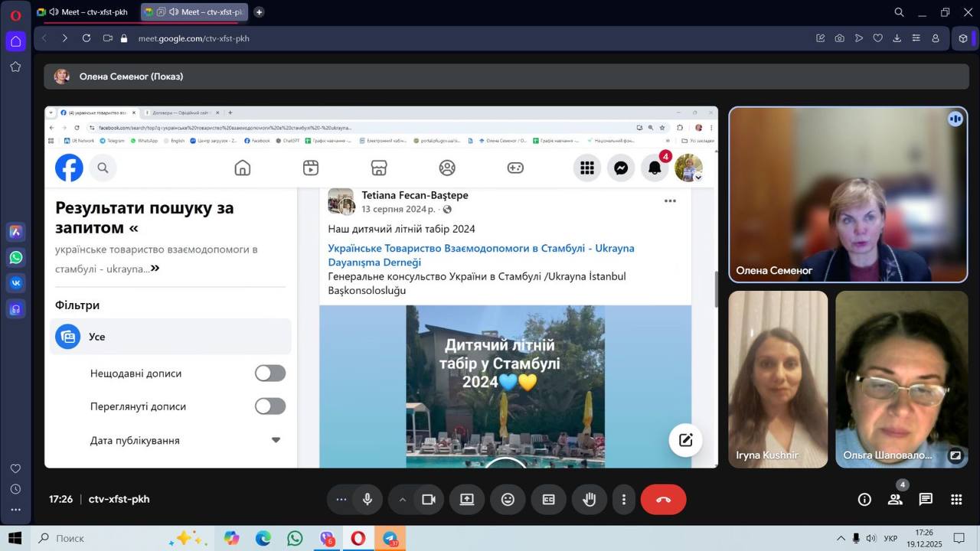Enable the Нещодавні дописи switch
The height and width of the screenshot is (551, 980).
270,373
